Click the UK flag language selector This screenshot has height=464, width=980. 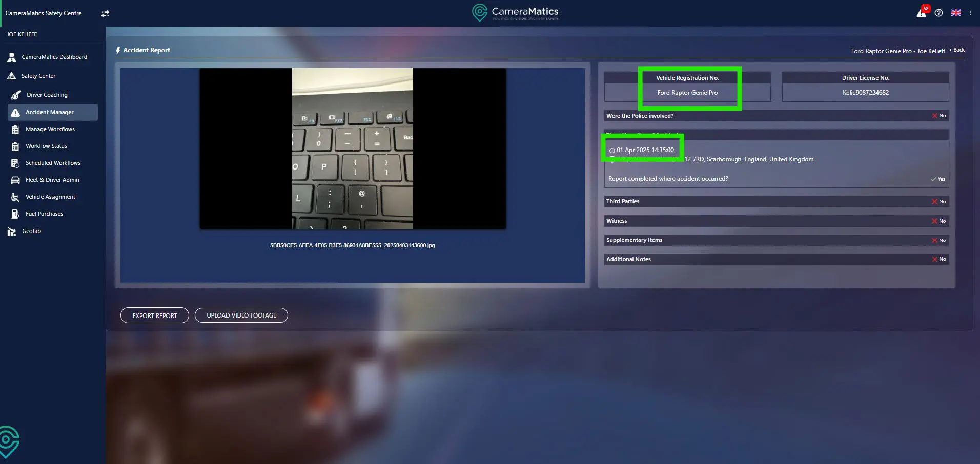pyautogui.click(x=956, y=13)
